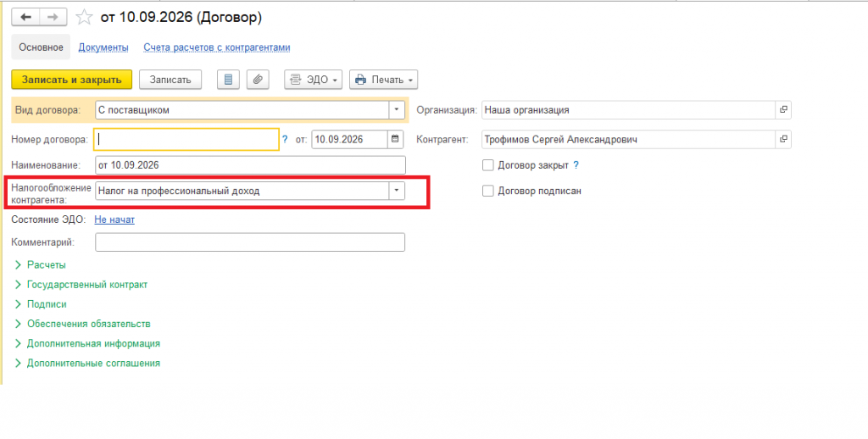Tick the Договор закрыт checkbox
868x439 pixels.
(487, 165)
